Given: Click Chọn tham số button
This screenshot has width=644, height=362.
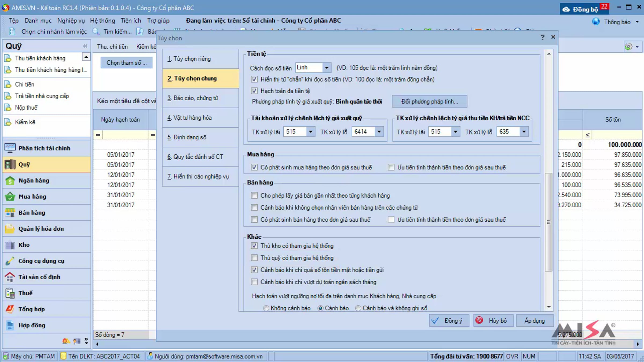Looking at the screenshot, I should [126, 62].
